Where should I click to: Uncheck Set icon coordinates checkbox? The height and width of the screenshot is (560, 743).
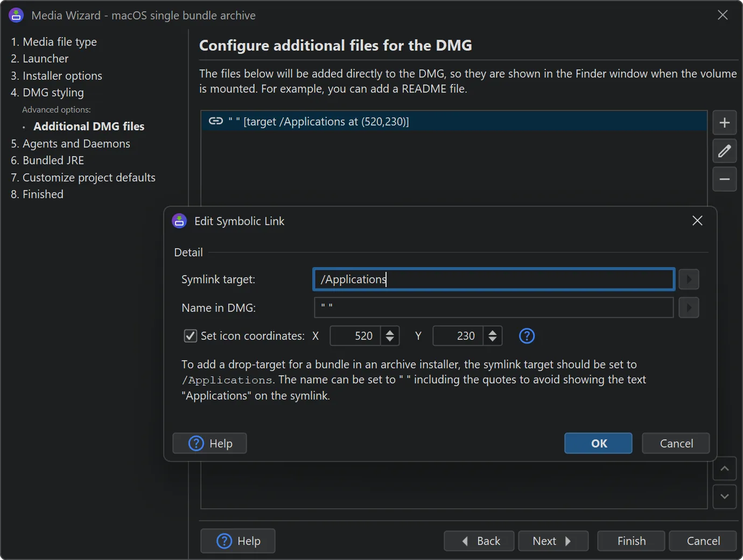click(190, 336)
